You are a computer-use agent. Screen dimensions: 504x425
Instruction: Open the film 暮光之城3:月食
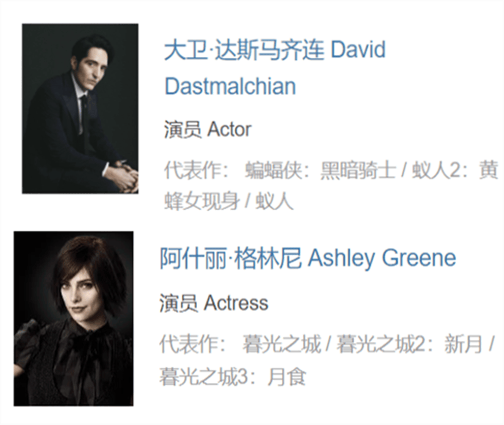(x=232, y=377)
